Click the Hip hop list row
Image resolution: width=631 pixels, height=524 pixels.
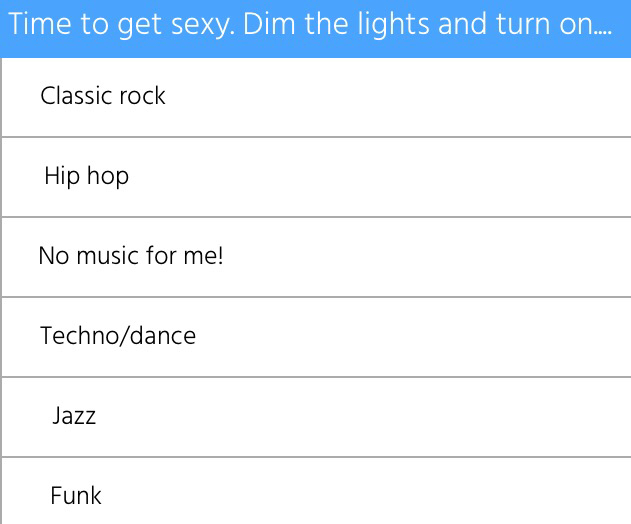pos(315,177)
